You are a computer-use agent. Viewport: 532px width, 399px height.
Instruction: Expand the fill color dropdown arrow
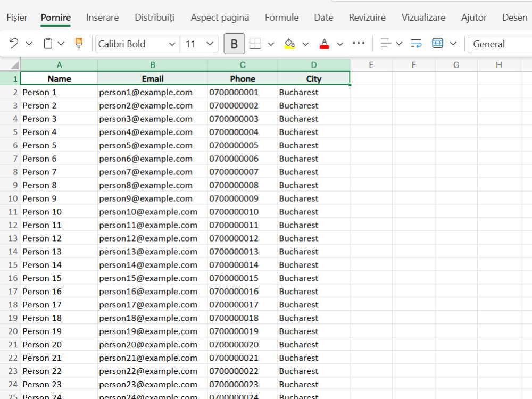[305, 44]
